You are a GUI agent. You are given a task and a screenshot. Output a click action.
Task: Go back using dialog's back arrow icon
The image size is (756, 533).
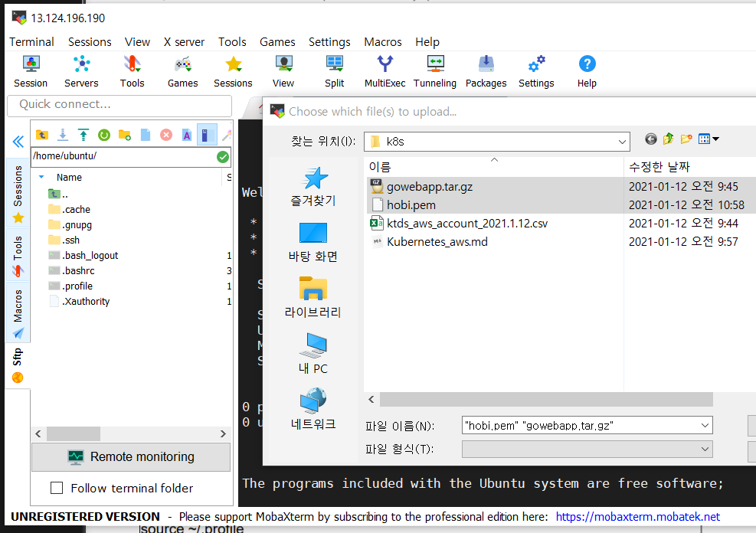click(651, 139)
